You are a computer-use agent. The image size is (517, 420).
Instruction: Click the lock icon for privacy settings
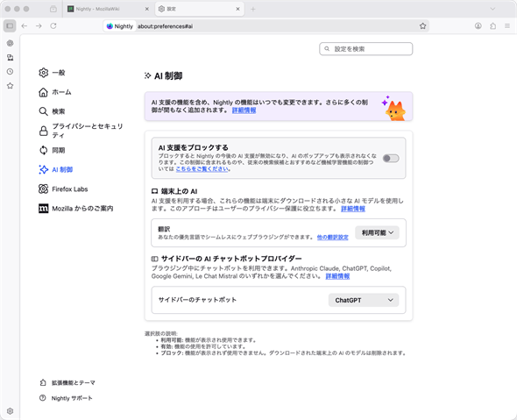[x=43, y=131]
